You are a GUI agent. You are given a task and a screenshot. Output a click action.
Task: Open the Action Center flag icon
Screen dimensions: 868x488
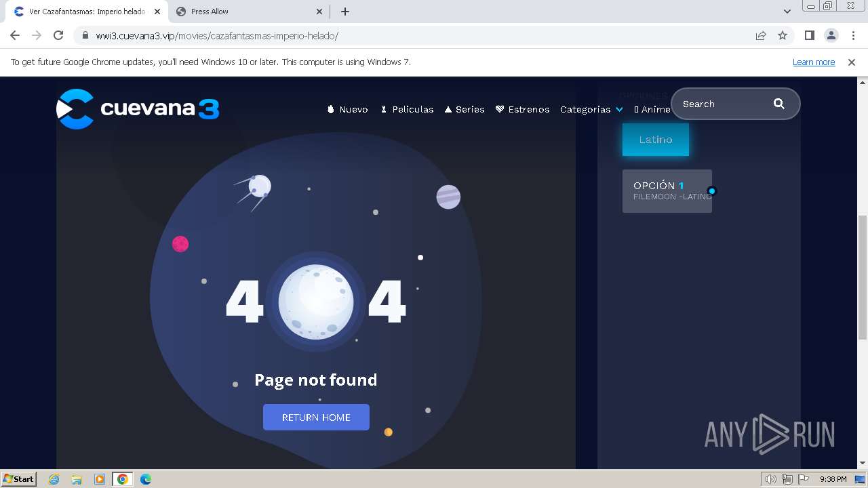(x=804, y=479)
